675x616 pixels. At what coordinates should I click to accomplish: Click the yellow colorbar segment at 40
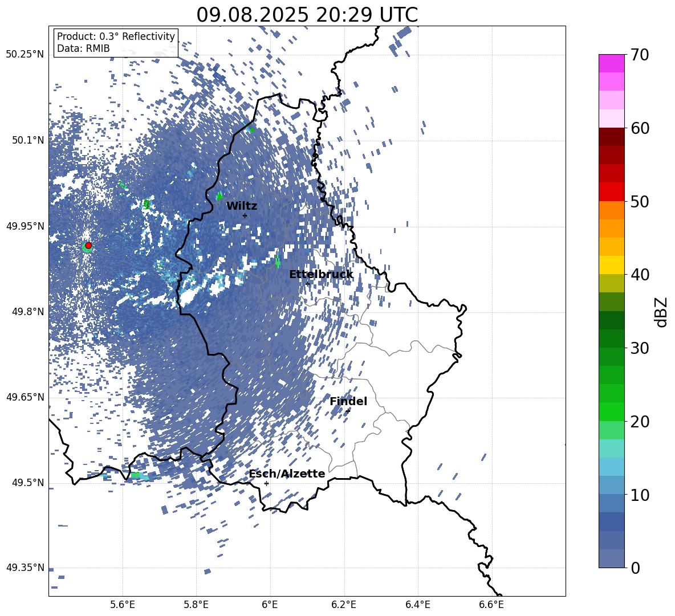pos(611,265)
